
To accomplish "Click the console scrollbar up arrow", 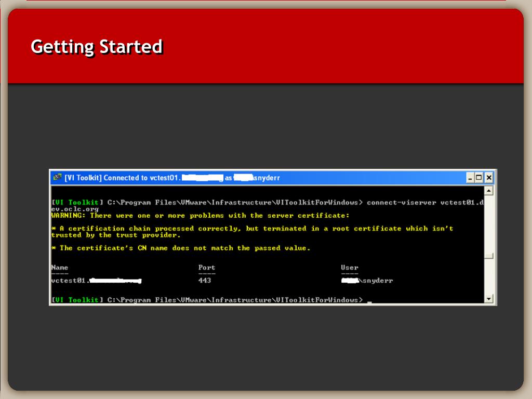I will pos(488,191).
